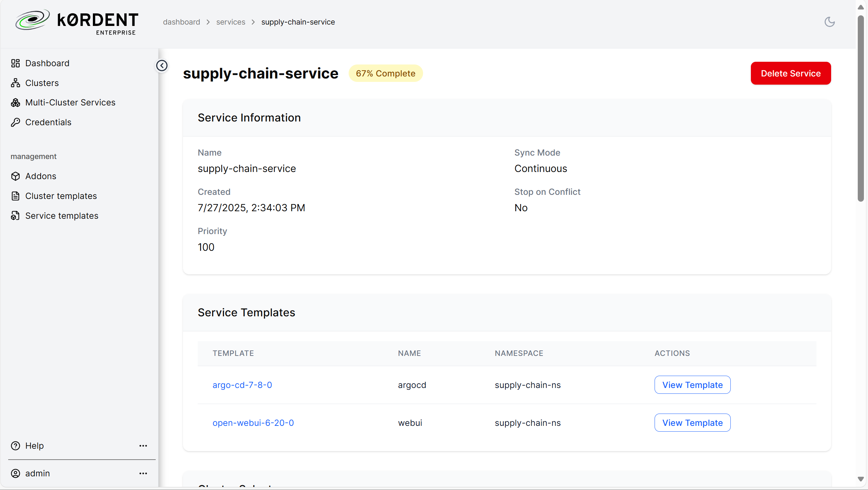Screen dimensions: 868x490
Task: Click supply-chain-service breadcrumb text
Action: click(298, 22)
